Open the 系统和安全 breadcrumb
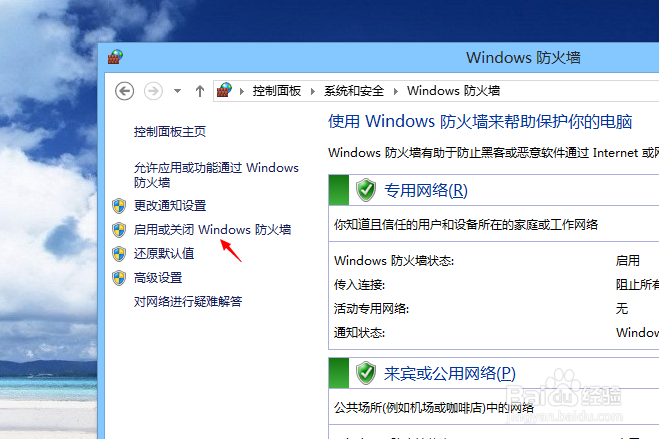 (x=354, y=91)
